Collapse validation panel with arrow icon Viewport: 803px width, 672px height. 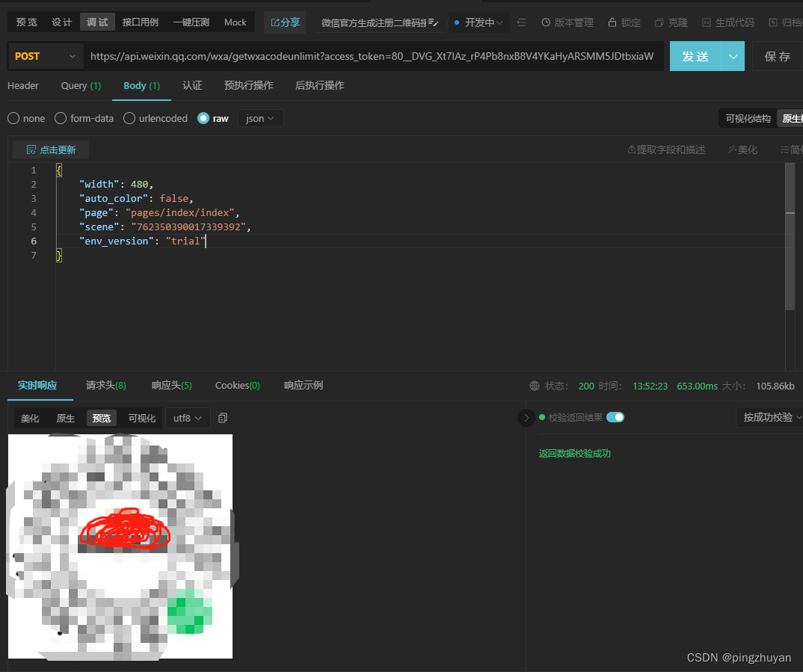[526, 418]
